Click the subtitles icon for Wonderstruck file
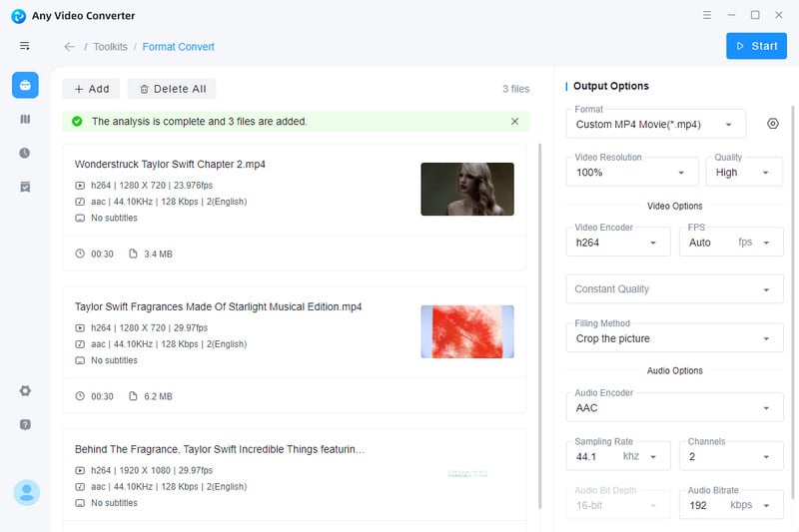Viewport: 799px width, 532px height. [80, 218]
